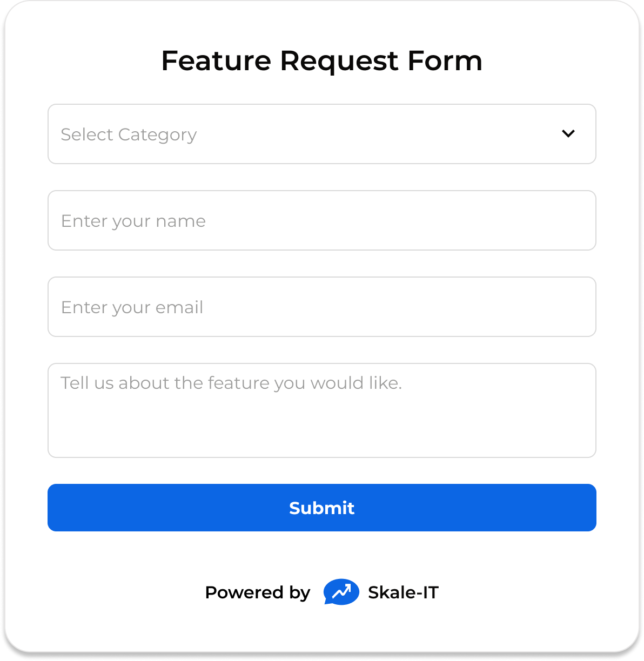The image size is (644, 661).
Task: Click the Powered by Skale-IT branding
Action: 321,592
